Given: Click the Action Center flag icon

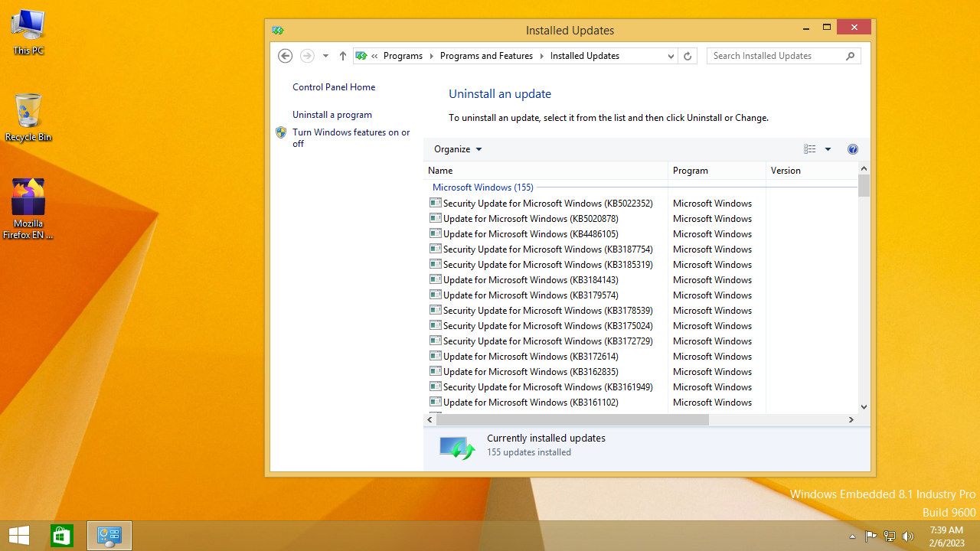Looking at the screenshot, I should tap(871, 536).
